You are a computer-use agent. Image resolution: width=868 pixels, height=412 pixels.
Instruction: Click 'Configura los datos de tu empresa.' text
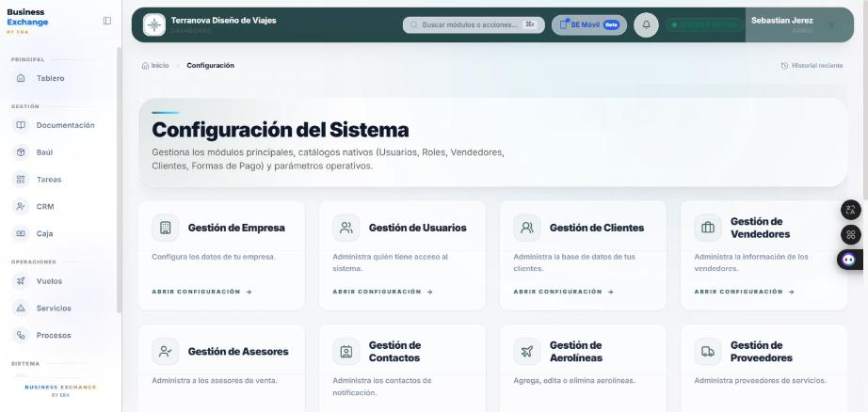[214, 257]
